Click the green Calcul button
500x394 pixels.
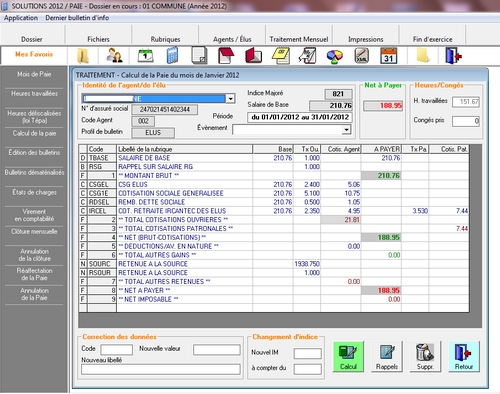[348, 356]
